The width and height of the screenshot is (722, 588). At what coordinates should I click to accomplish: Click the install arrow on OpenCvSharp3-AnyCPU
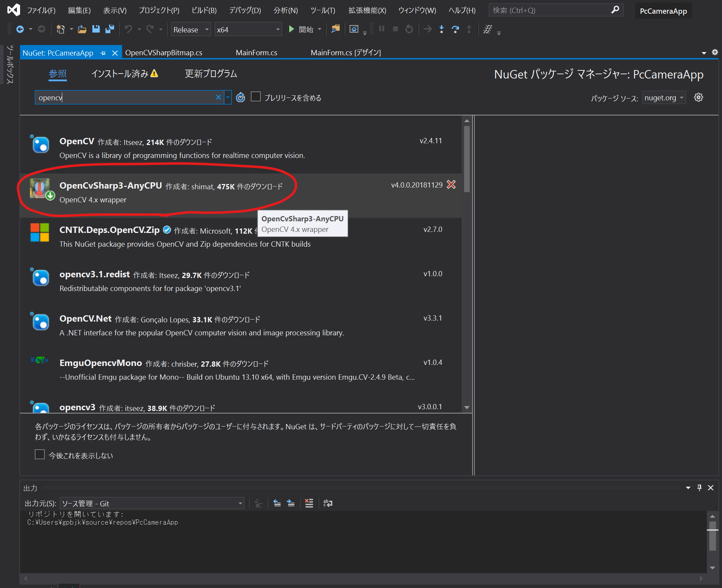tap(51, 196)
